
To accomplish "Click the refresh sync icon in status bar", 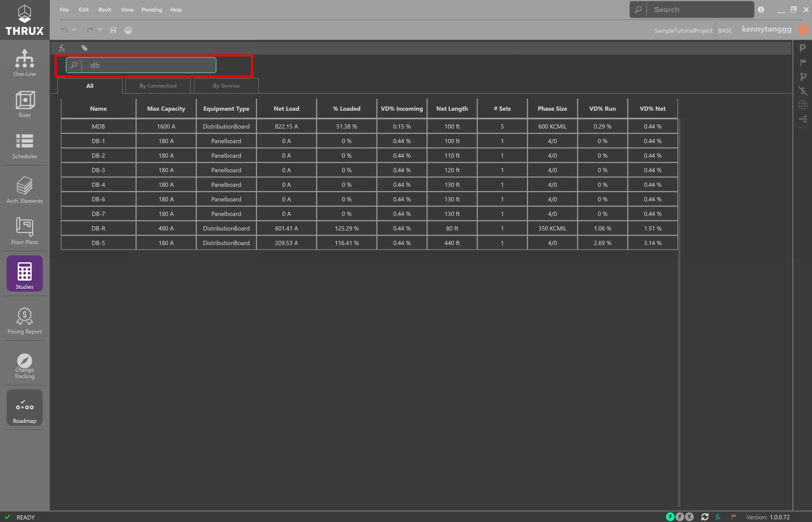I will [x=705, y=517].
